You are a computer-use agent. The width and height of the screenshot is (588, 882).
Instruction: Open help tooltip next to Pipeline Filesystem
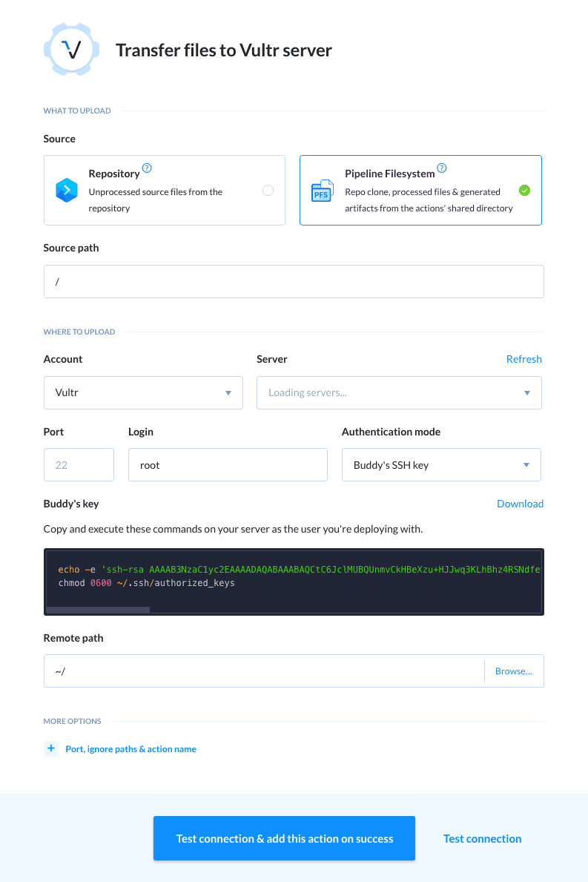click(442, 168)
